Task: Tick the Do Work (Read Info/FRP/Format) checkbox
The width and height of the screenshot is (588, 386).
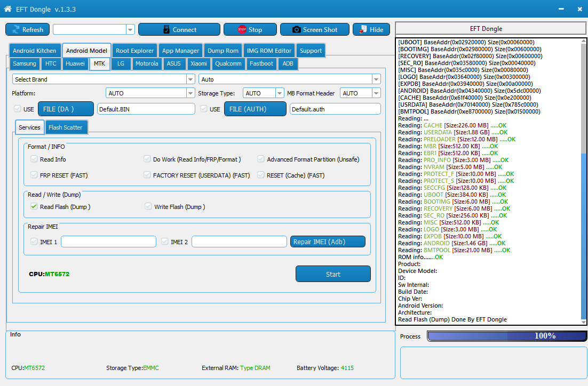Action: click(x=147, y=159)
